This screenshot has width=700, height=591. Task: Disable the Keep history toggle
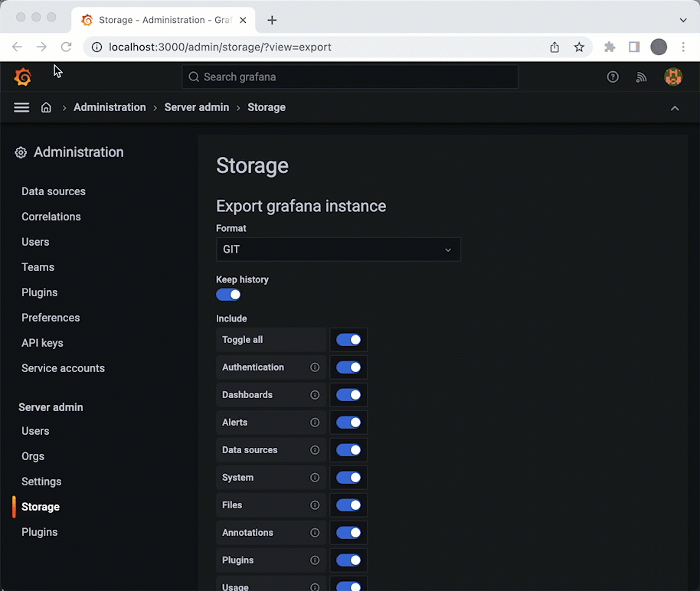[x=227, y=294]
